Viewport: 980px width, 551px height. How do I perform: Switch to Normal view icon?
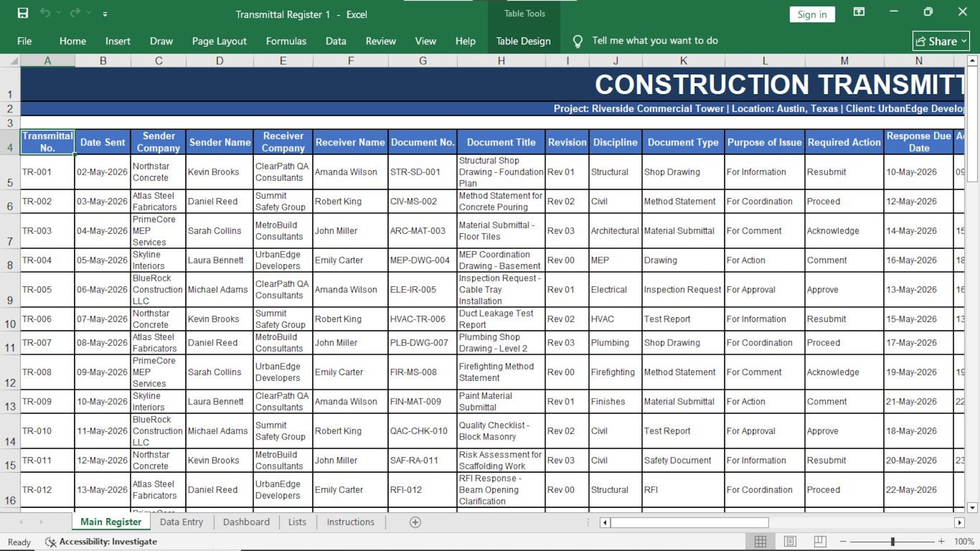[x=760, y=542]
